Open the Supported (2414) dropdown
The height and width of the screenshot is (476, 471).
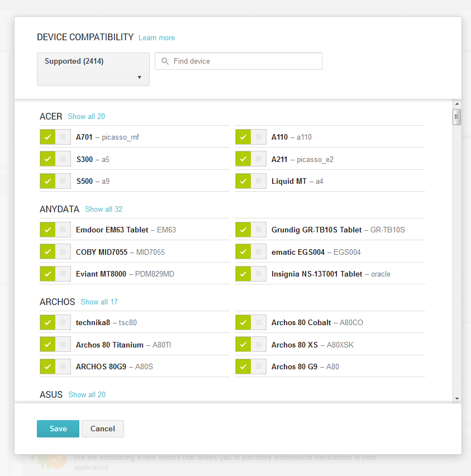93,69
